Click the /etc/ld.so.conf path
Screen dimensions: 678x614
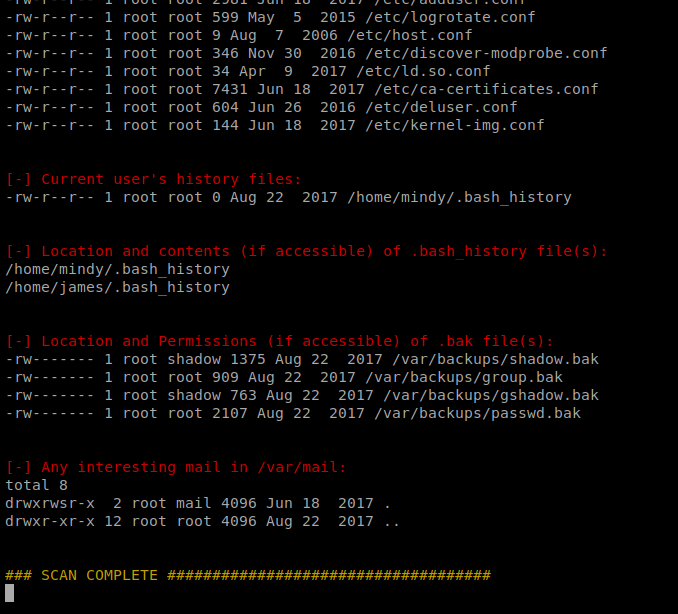(x=423, y=71)
